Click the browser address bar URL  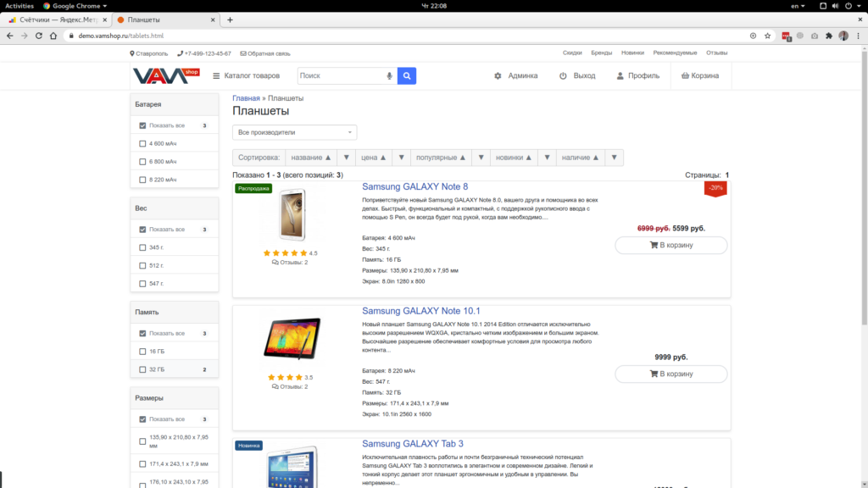120,36
